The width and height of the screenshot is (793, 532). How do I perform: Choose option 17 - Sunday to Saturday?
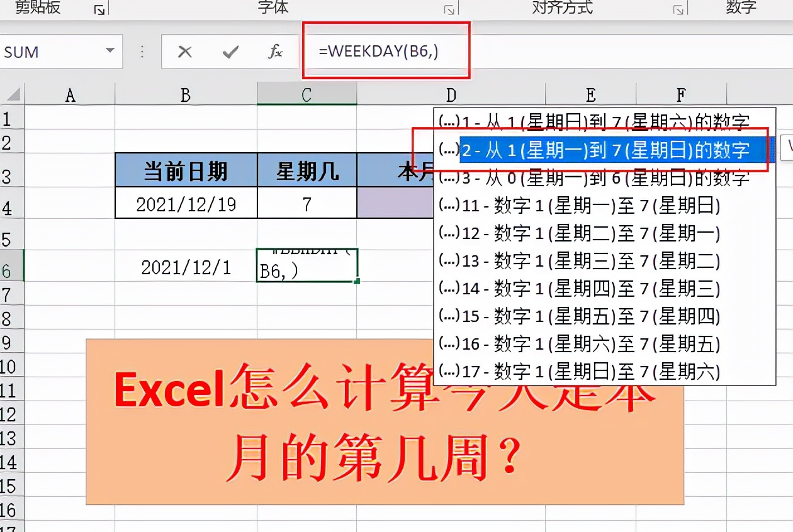tap(604, 372)
